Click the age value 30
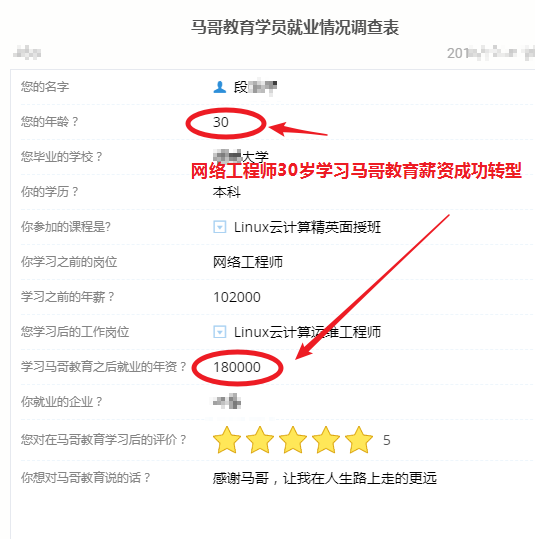 [221, 122]
